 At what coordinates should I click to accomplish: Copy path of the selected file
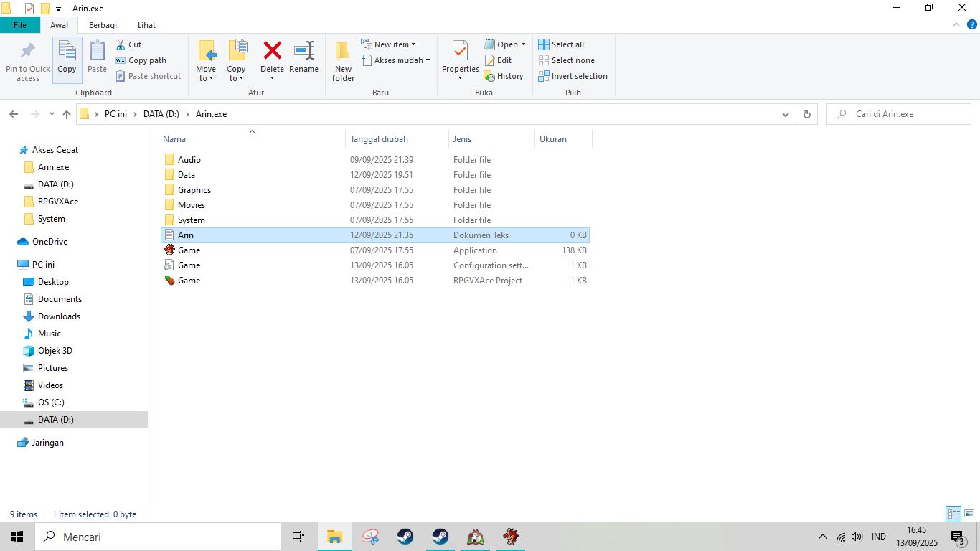click(141, 60)
